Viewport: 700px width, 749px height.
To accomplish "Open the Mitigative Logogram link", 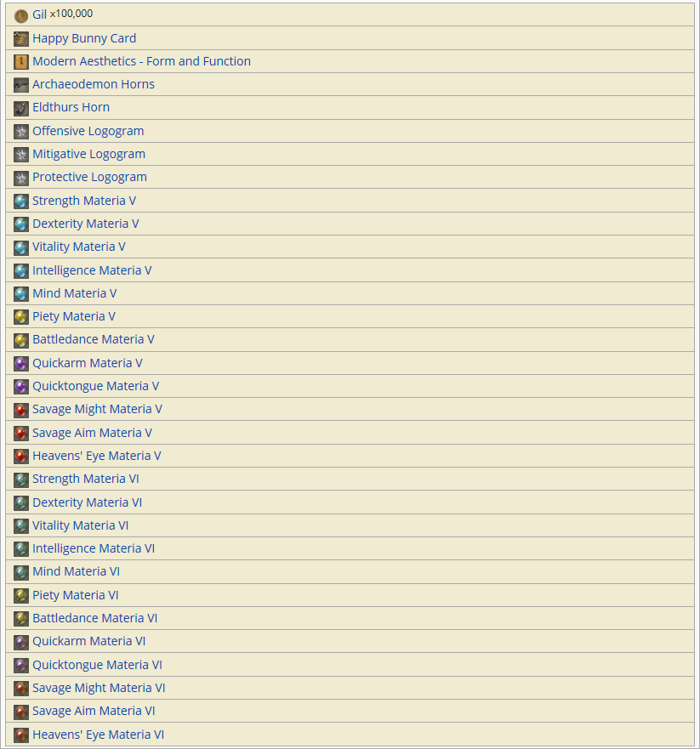I will coord(88,154).
